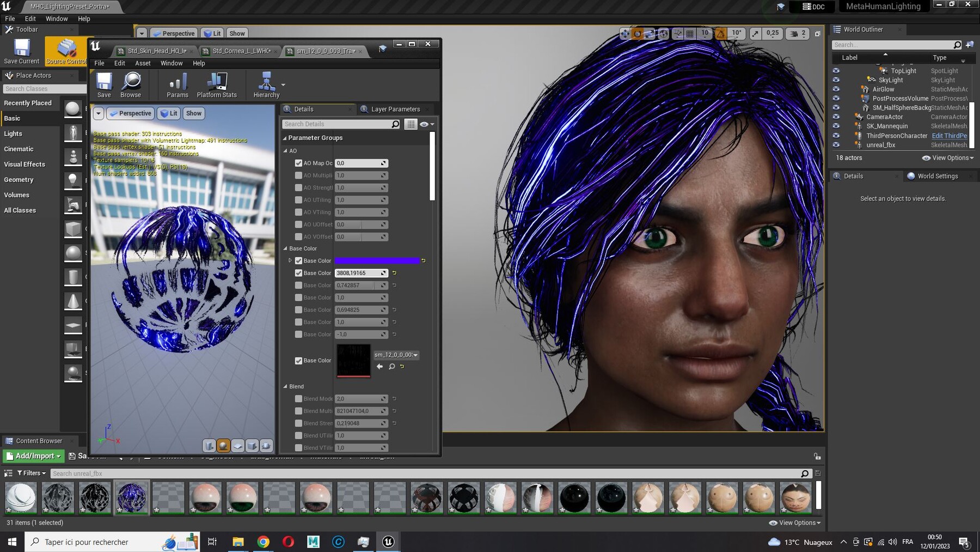This screenshot has height=552, width=980.
Task: Select the scale gizmo tool in the viewport
Action: (x=650, y=33)
